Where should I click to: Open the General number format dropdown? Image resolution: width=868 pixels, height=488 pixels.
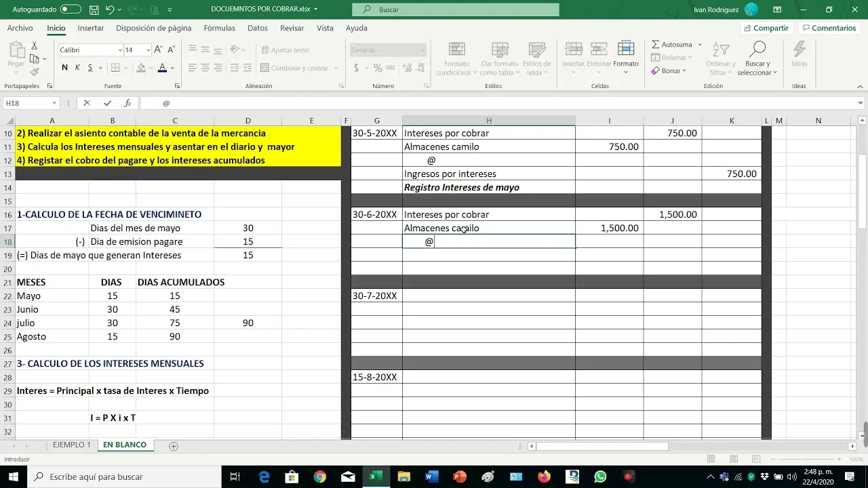(x=422, y=50)
